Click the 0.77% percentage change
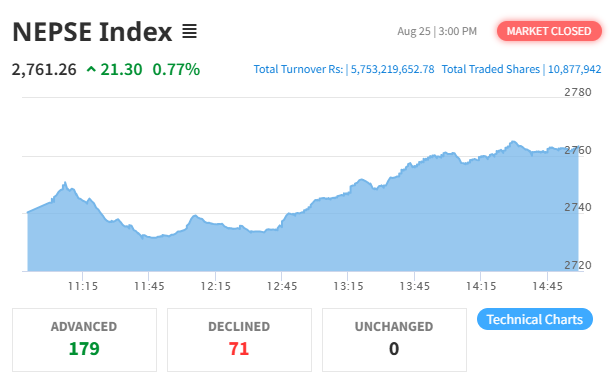The width and height of the screenshot is (616, 379). [176, 70]
